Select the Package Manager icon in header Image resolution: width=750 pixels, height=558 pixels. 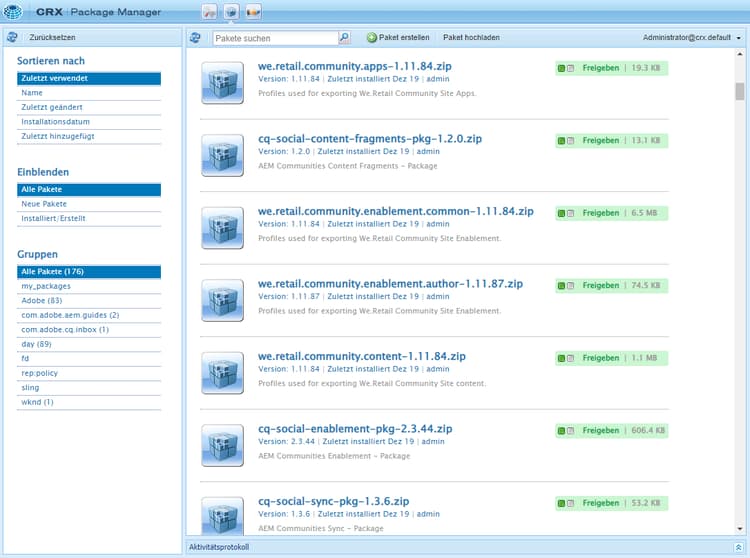pyautogui.click(x=231, y=11)
